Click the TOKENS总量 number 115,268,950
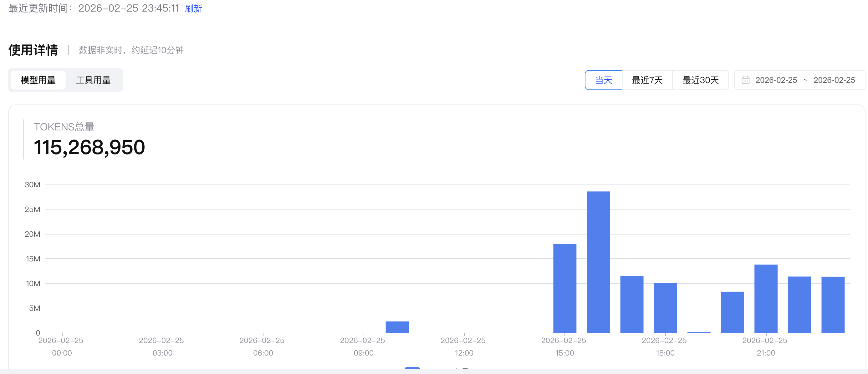This screenshot has width=868, height=374. coord(89,148)
